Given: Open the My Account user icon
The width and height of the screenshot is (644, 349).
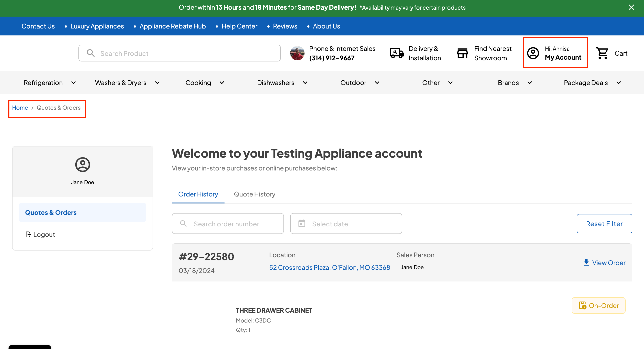Looking at the screenshot, I should (x=533, y=53).
